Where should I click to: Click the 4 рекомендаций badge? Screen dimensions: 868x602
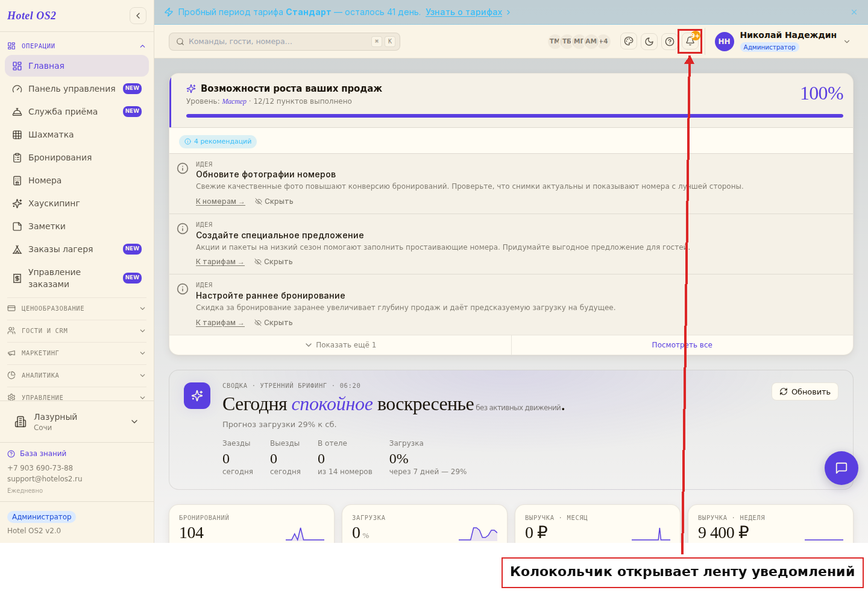[x=218, y=141]
